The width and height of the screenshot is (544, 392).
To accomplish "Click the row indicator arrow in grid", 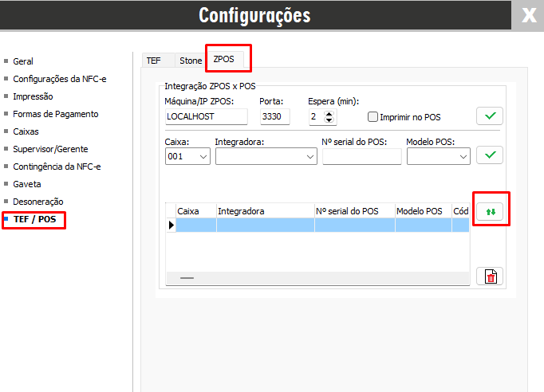I will [x=171, y=225].
